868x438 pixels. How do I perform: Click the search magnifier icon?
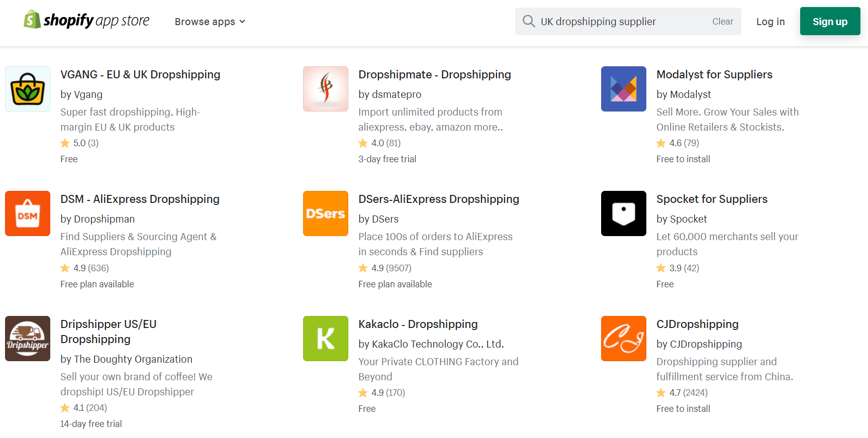point(528,21)
